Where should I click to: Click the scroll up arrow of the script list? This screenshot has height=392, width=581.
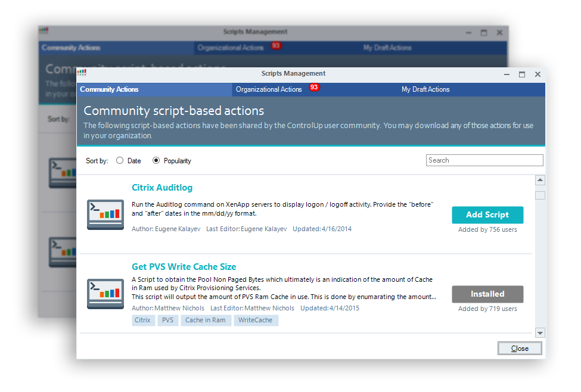pos(540,180)
